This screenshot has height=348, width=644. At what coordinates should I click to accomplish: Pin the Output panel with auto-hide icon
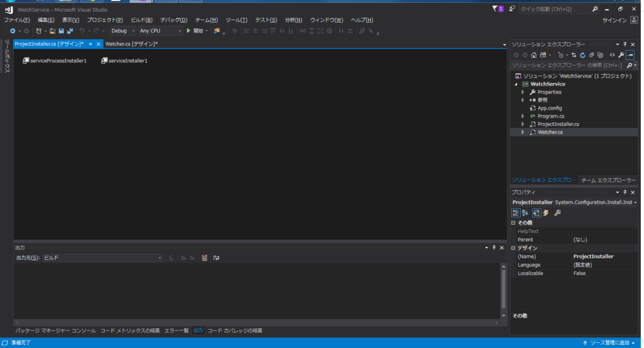coord(494,248)
